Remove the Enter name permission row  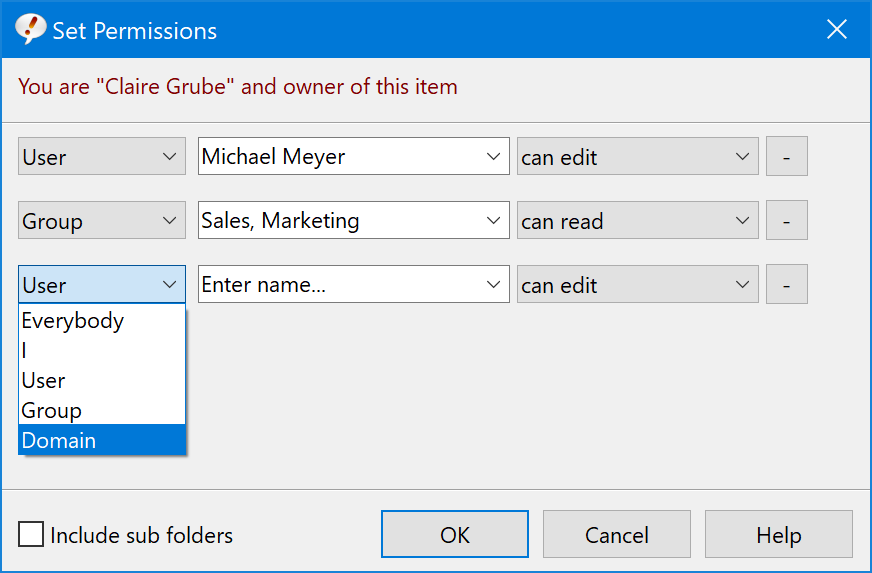(786, 284)
